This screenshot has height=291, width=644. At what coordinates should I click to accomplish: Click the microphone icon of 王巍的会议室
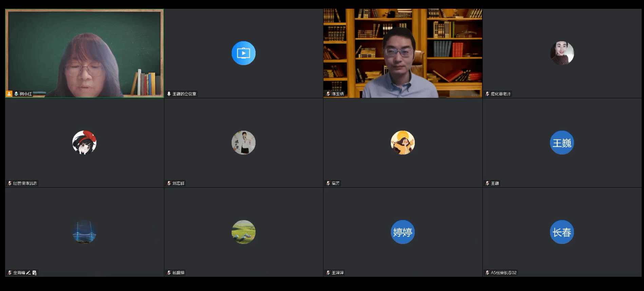(169, 94)
